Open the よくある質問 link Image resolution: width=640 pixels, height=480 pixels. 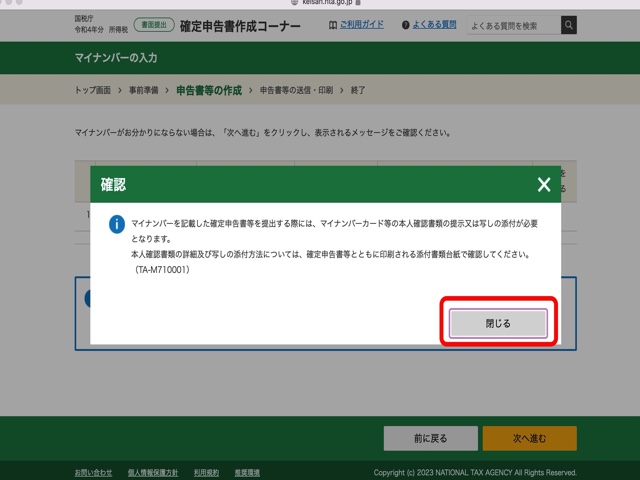point(435,25)
